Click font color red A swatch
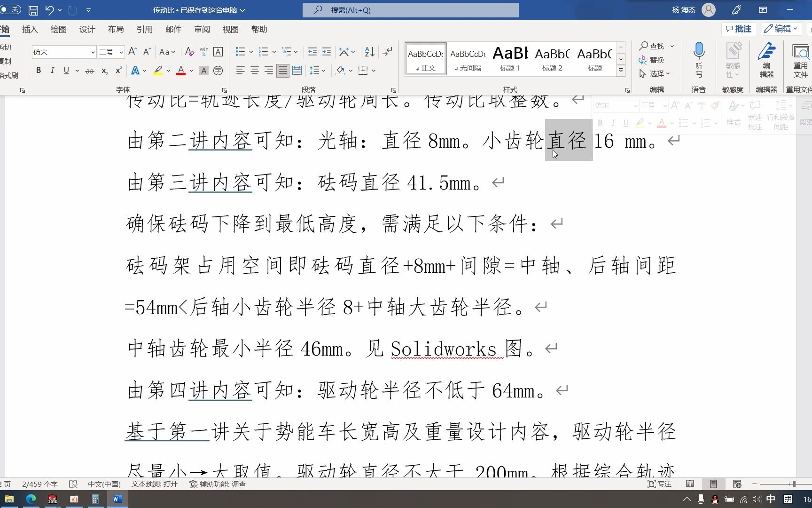The height and width of the screenshot is (508, 812). pyautogui.click(x=181, y=71)
